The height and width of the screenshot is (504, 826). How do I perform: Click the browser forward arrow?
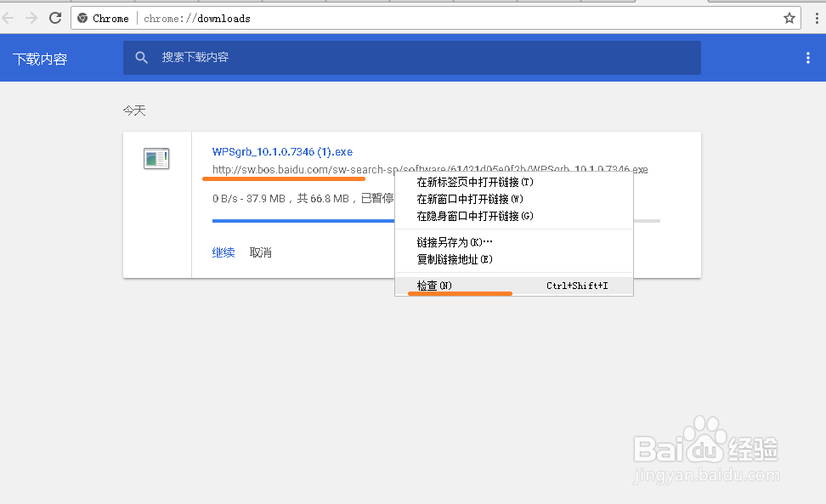pyautogui.click(x=31, y=18)
